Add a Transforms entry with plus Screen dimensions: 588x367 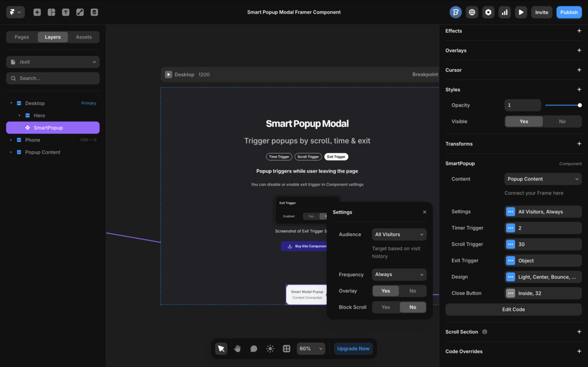coord(579,144)
